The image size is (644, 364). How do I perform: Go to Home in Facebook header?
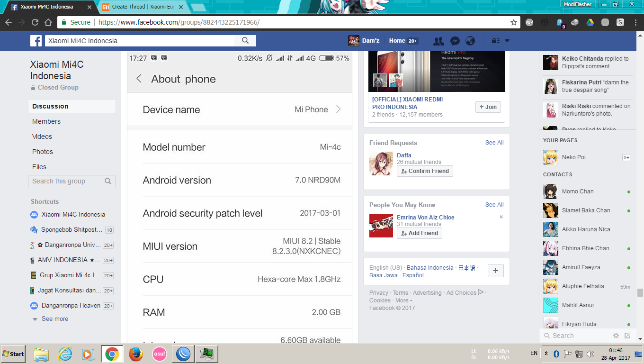397,41
